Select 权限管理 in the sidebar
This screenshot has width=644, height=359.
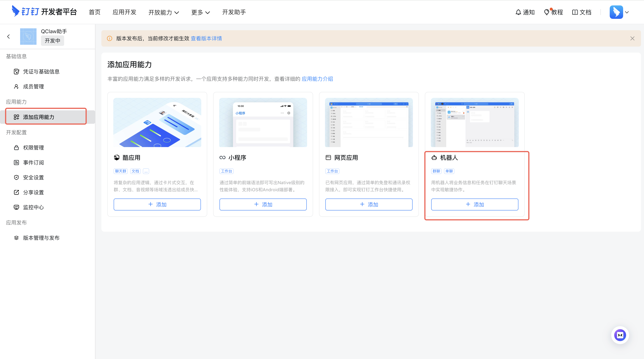(x=33, y=147)
